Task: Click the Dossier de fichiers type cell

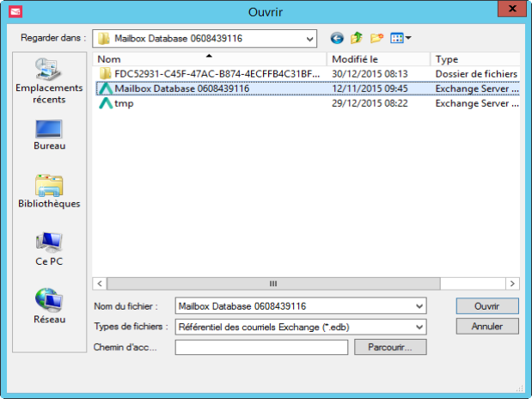Action: [x=476, y=74]
